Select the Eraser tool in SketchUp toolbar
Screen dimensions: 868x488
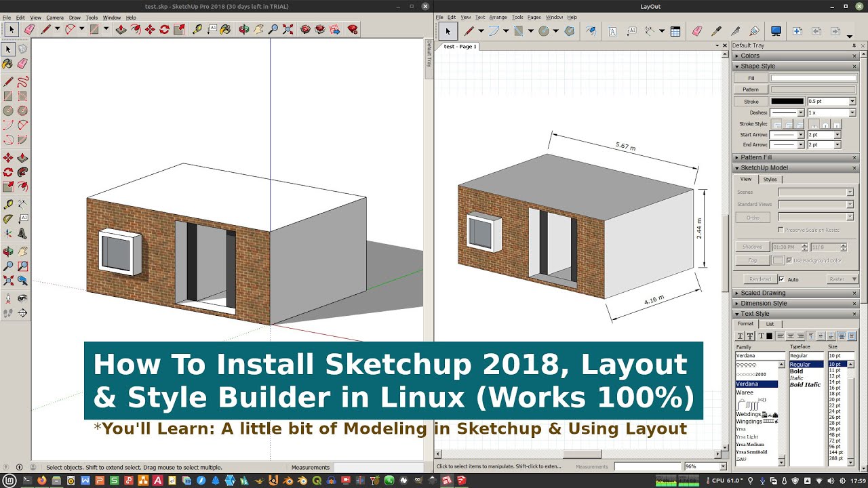pos(29,29)
